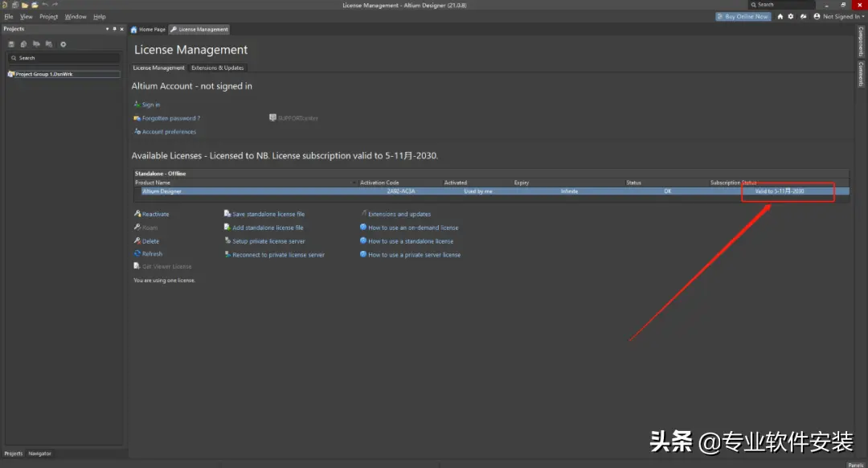The height and width of the screenshot is (468, 868).
Task: Click the open project icon in the title bar
Action: pos(35,5)
